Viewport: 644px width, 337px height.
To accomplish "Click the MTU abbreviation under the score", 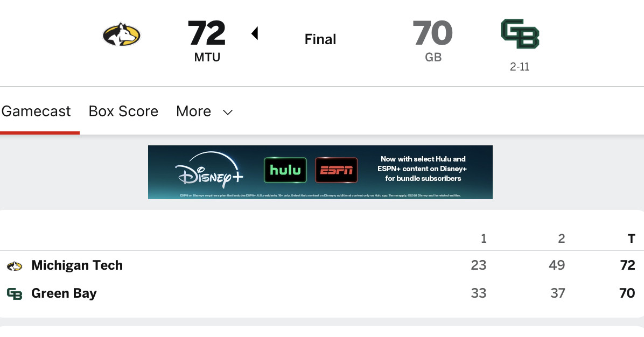I will (207, 58).
